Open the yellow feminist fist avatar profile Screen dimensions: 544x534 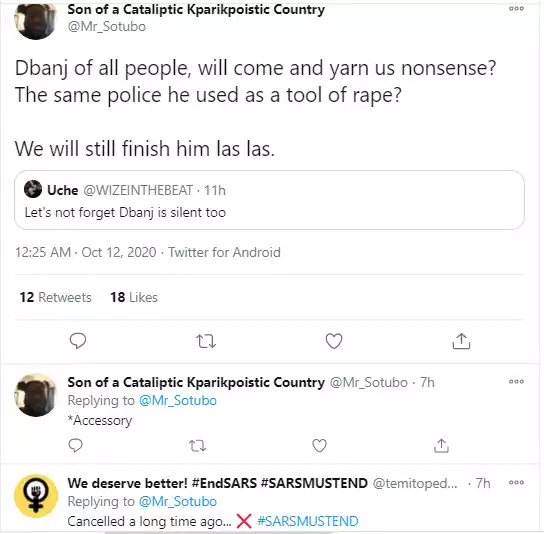tap(35, 496)
